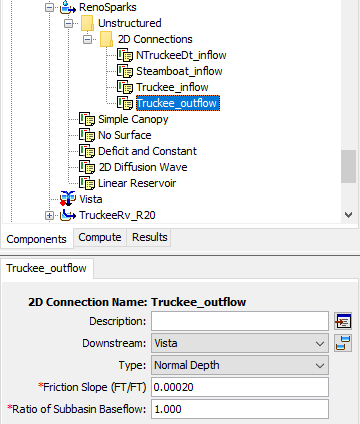Select the Unstructured tree item

pos(130,23)
